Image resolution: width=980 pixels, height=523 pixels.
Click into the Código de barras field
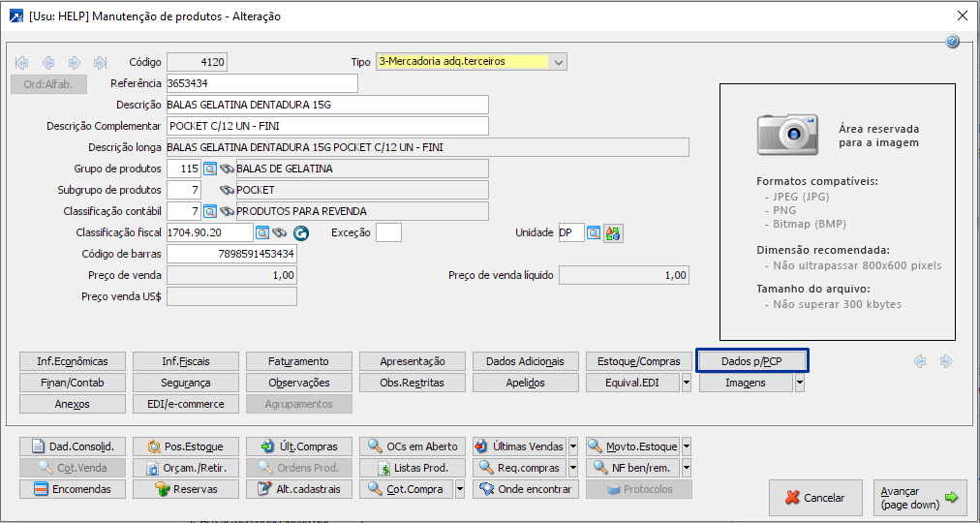click(x=231, y=254)
